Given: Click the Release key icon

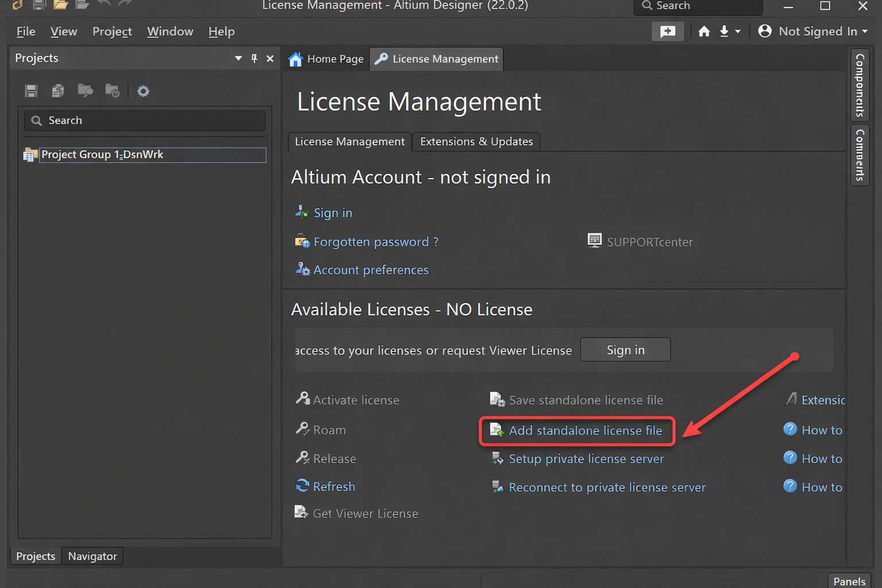Looking at the screenshot, I should (303, 458).
